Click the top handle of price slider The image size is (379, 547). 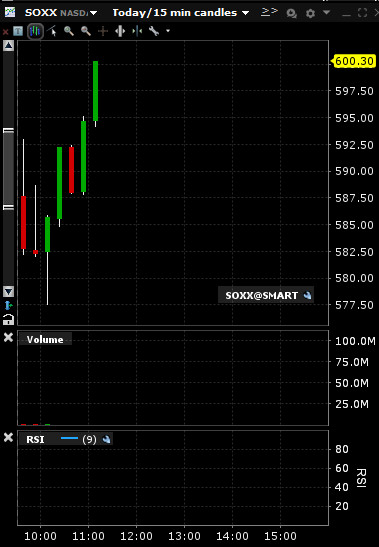(x=8, y=130)
